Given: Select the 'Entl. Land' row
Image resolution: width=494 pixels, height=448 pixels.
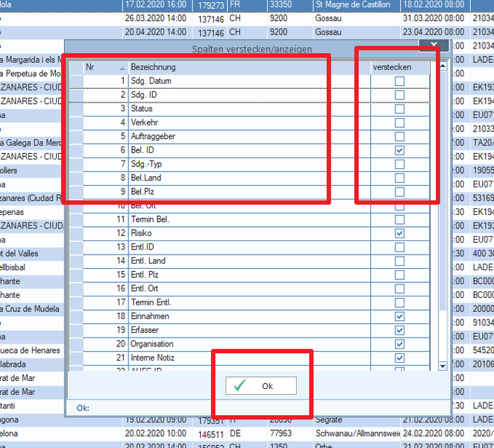Looking at the screenshot, I should (249, 261).
